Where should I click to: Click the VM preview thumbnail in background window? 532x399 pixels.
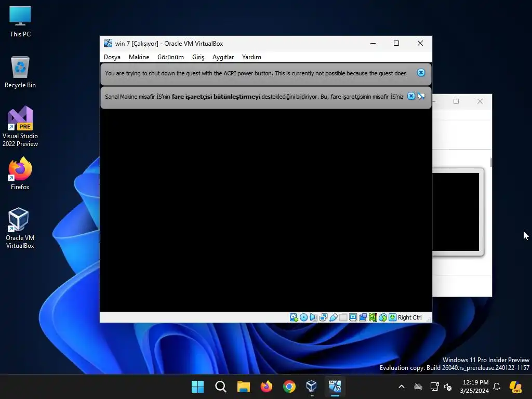456,212
